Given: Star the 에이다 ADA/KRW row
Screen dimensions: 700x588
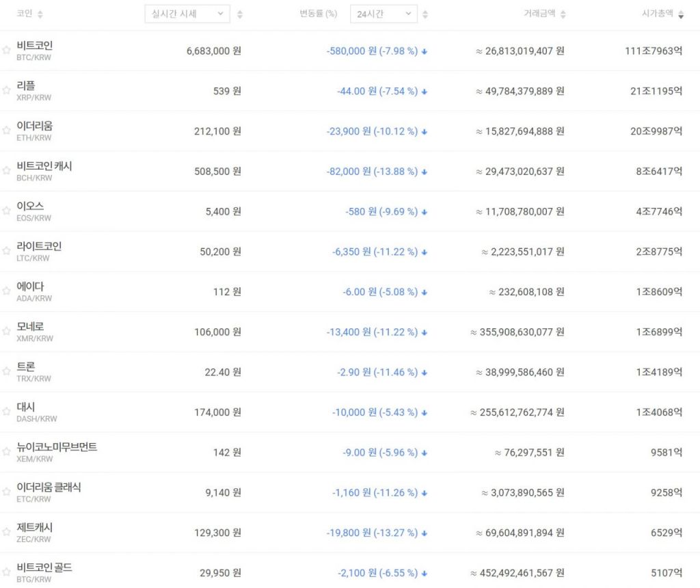Looking at the screenshot, I should [7, 292].
